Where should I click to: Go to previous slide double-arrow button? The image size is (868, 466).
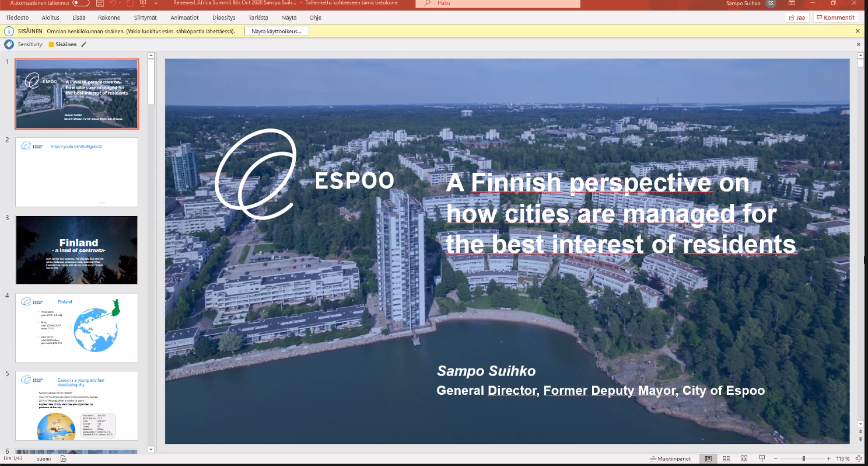pos(860,432)
